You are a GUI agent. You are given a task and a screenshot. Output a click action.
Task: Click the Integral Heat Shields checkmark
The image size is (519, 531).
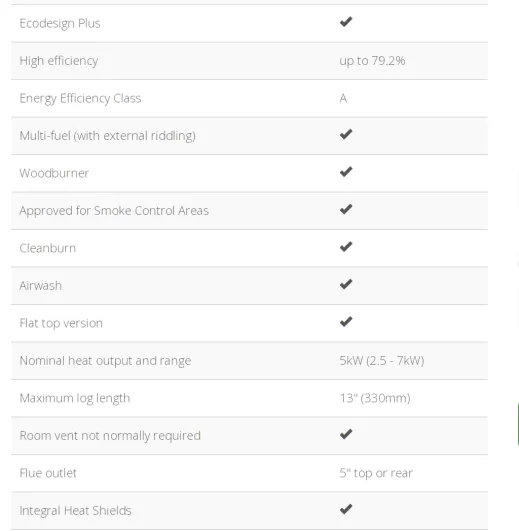click(346, 509)
